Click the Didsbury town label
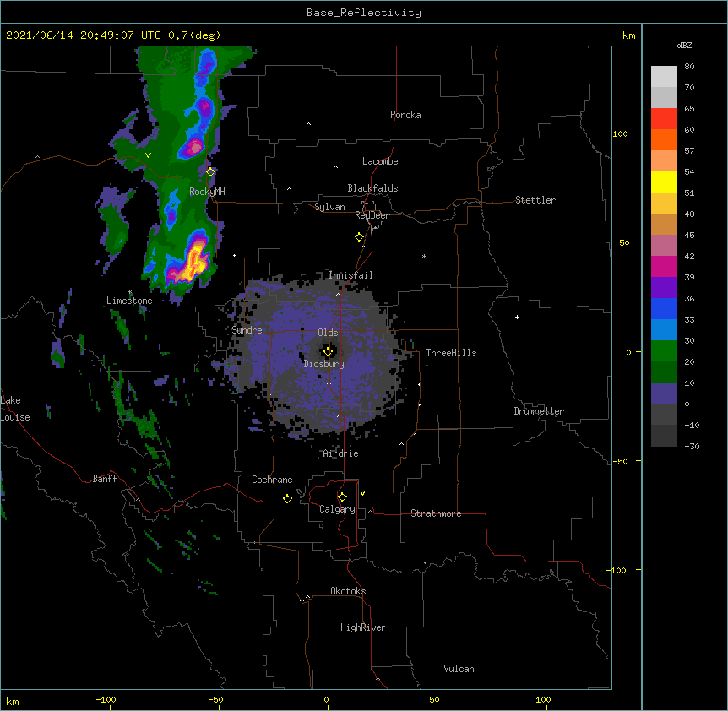This screenshot has height=711, width=728. point(324,364)
